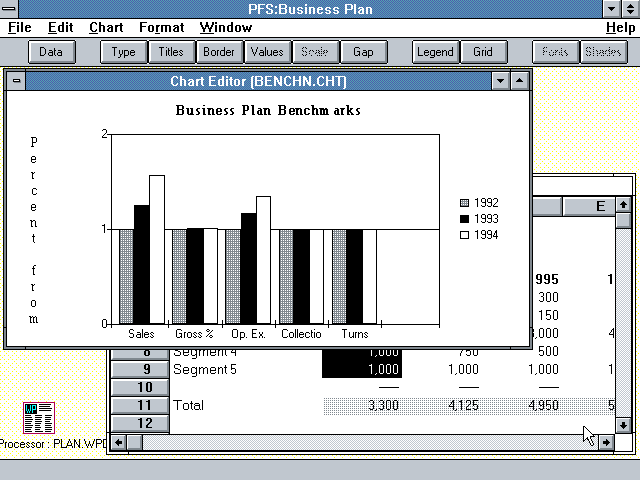Image resolution: width=640 pixels, height=480 pixels.
Task: Select the 1993 legend swatch
Action: click(x=464, y=219)
